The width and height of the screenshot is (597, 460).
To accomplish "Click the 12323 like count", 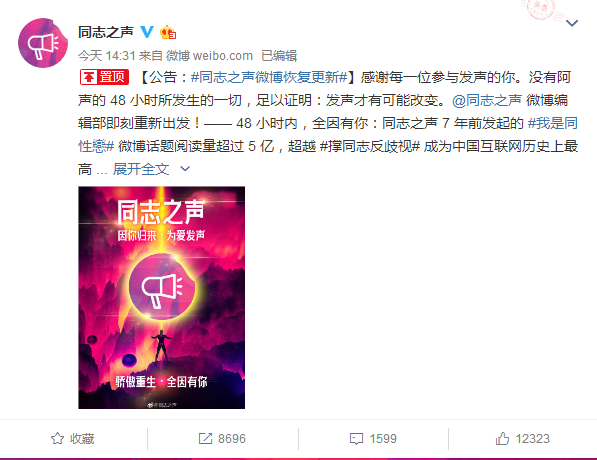I will coord(532,439).
